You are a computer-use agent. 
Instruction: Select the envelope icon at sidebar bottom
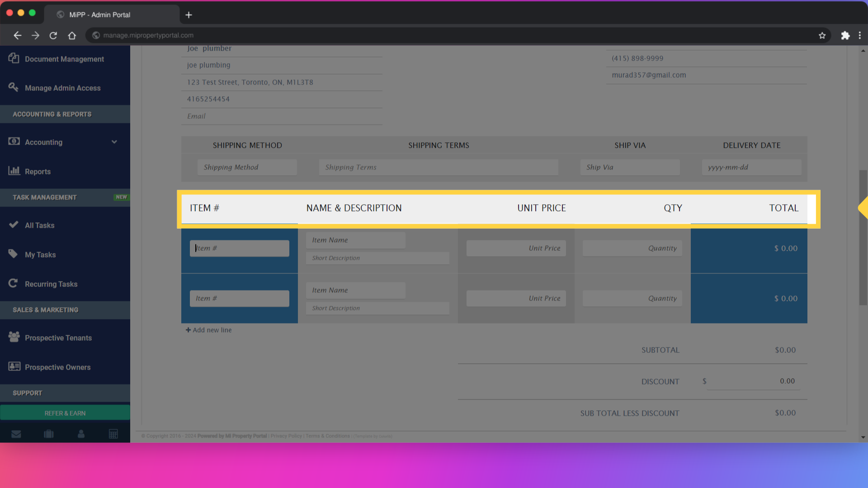tap(16, 433)
